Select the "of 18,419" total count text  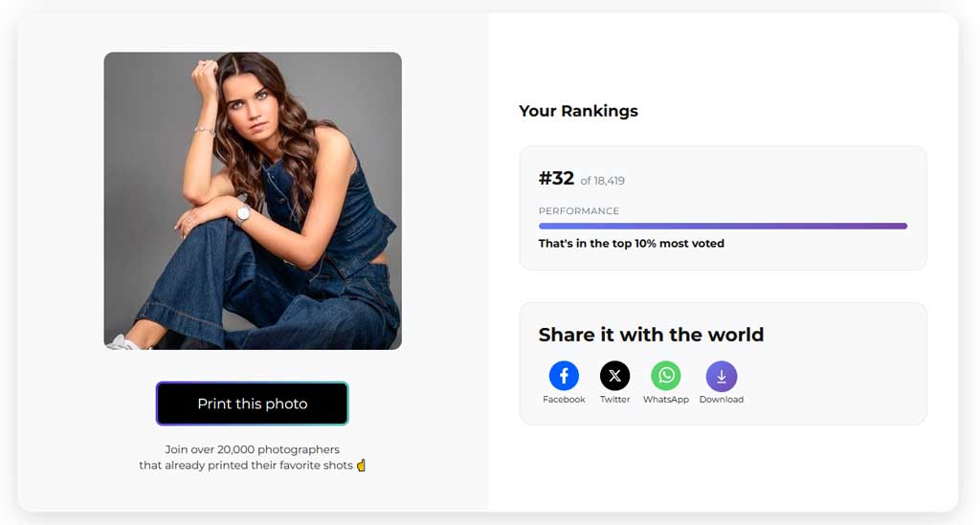pos(602,181)
